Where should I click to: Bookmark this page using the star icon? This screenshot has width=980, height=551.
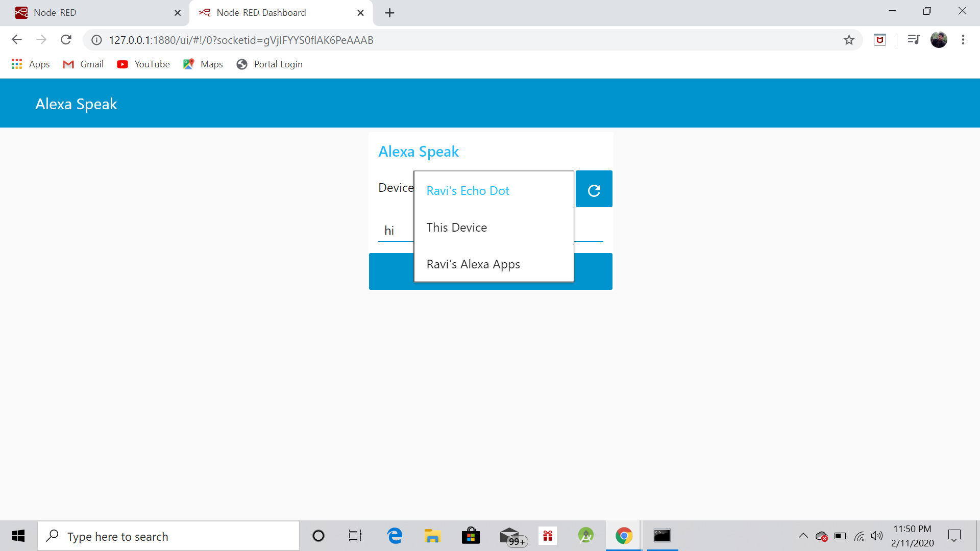(849, 39)
